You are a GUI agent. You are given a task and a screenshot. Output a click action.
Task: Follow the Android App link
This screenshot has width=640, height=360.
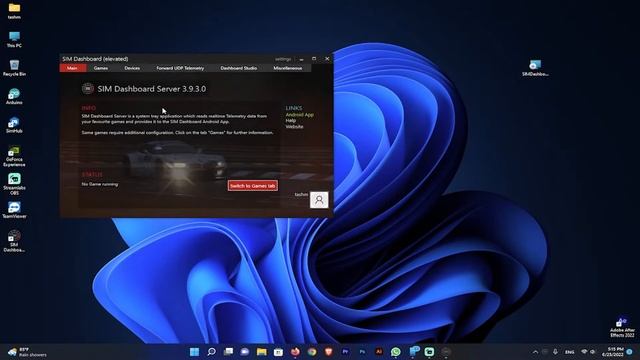pyautogui.click(x=300, y=115)
